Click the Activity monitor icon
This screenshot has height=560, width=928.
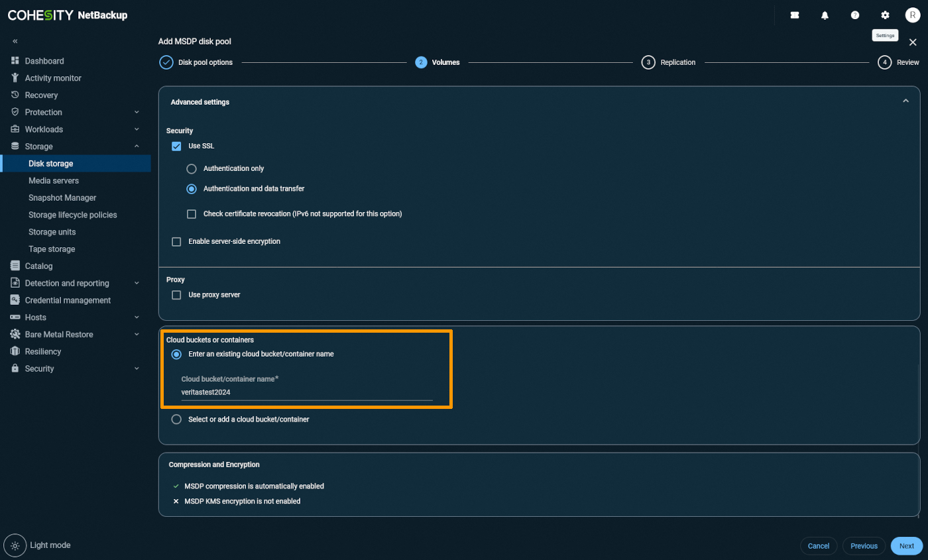(x=15, y=78)
